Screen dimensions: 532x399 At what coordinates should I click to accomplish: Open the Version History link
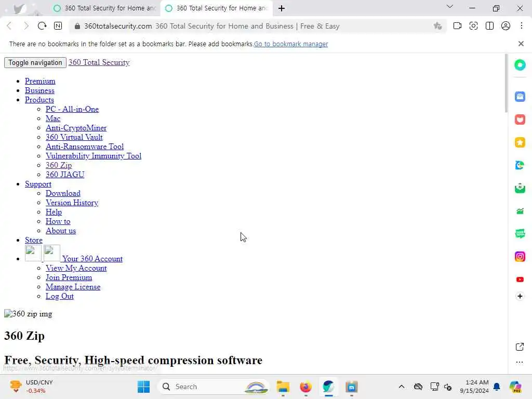(72, 203)
